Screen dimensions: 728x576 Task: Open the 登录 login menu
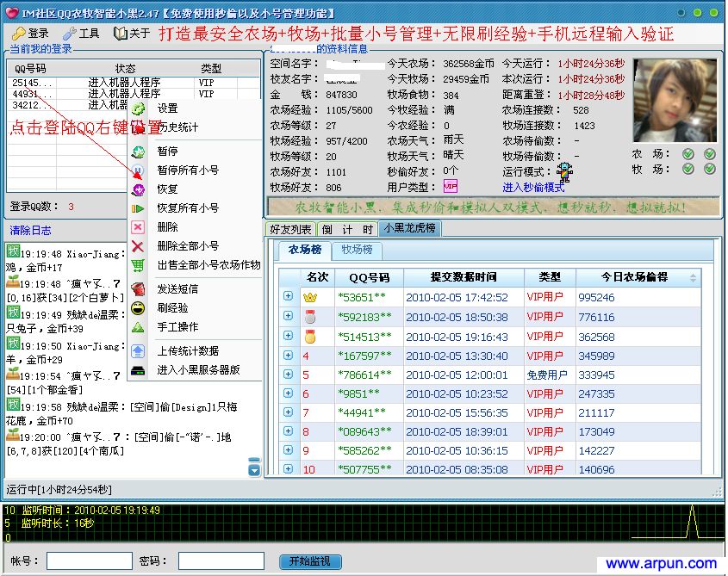[x=30, y=34]
